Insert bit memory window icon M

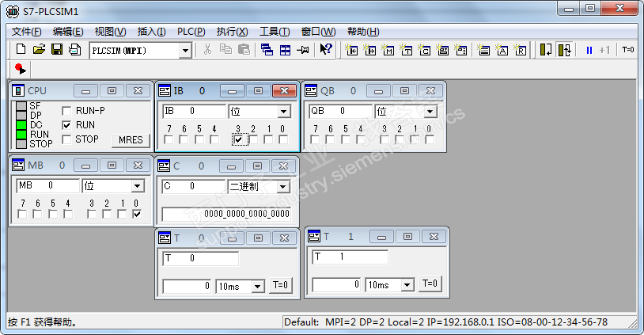coord(388,50)
